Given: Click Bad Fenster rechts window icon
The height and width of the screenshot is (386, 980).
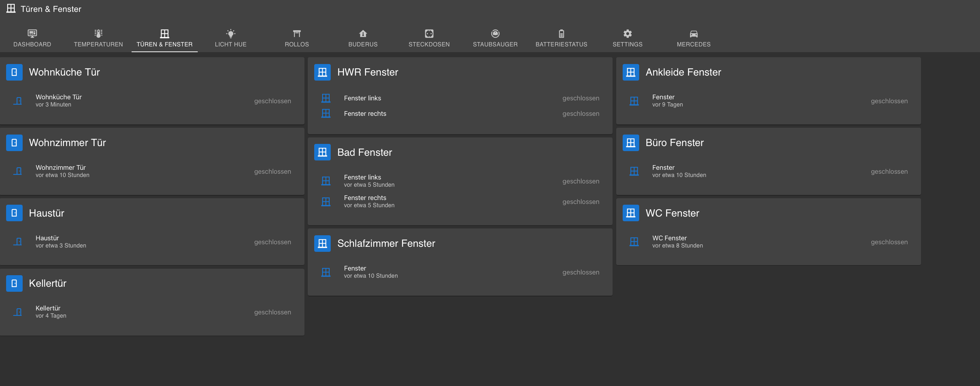Looking at the screenshot, I should click(326, 201).
